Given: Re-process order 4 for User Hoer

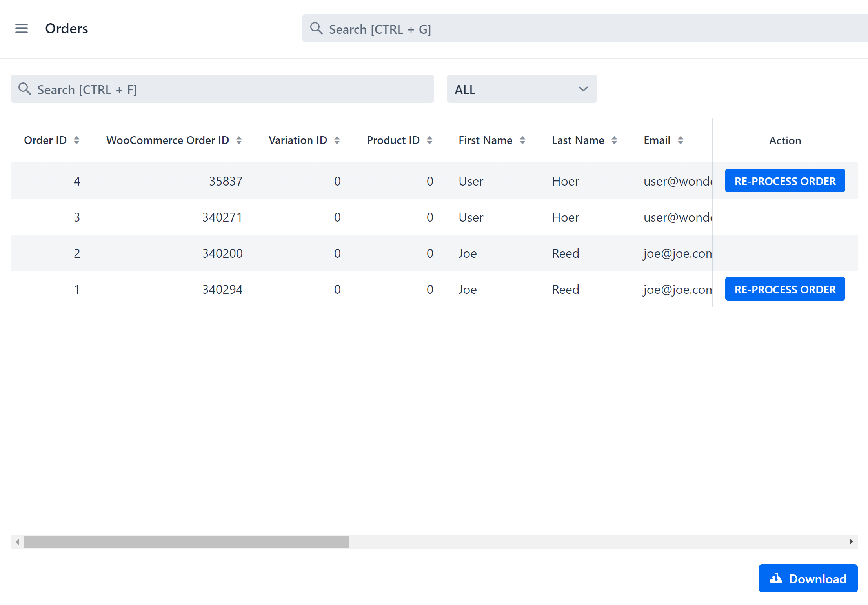Looking at the screenshot, I should [785, 180].
